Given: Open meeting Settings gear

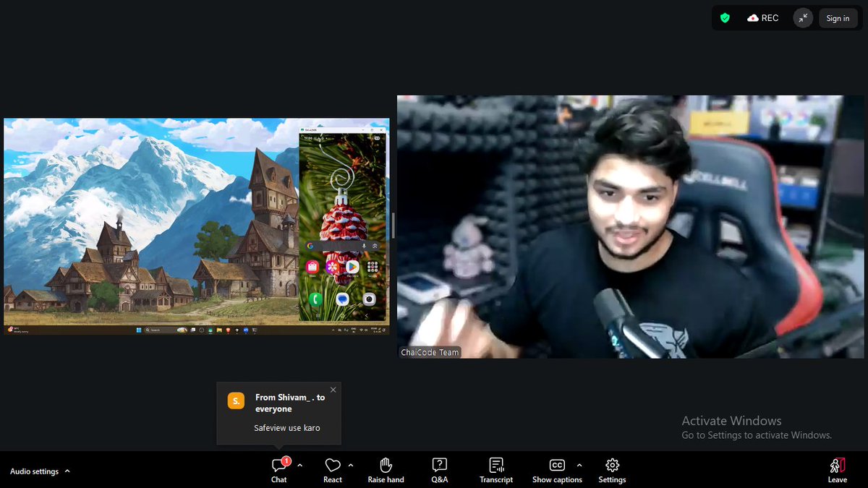Looking at the screenshot, I should pos(612,470).
